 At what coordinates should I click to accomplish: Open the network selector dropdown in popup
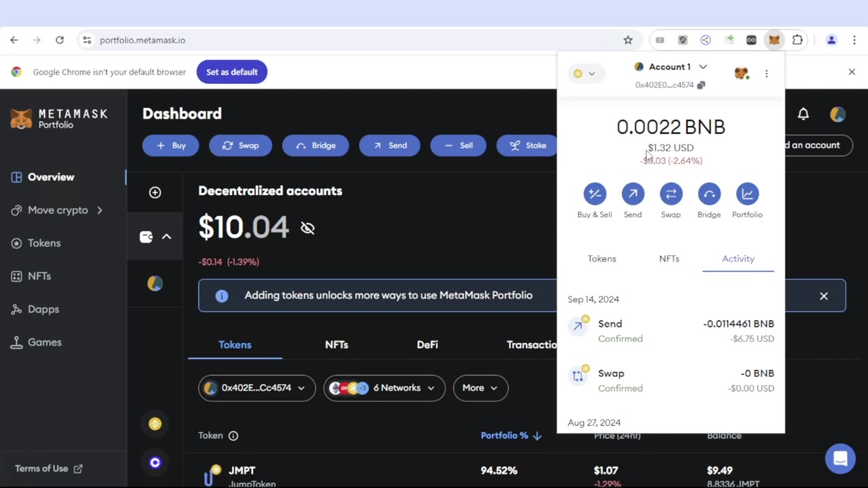[x=585, y=73]
